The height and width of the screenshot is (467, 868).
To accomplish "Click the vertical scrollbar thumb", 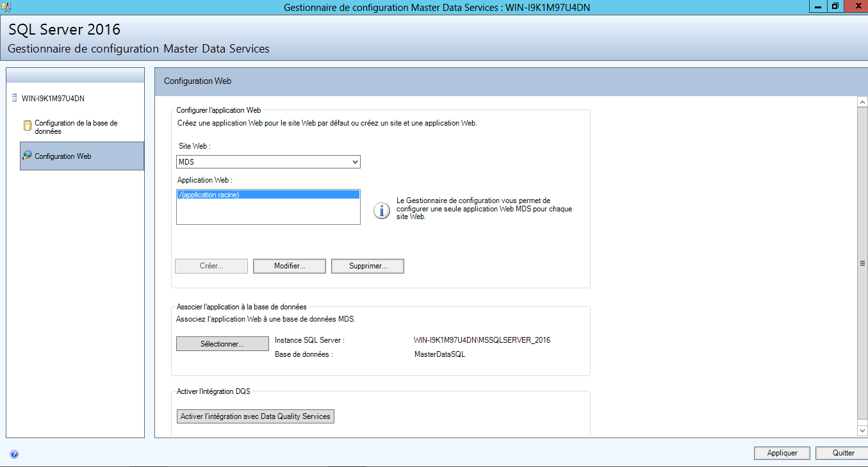I will click(x=862, y=263).
